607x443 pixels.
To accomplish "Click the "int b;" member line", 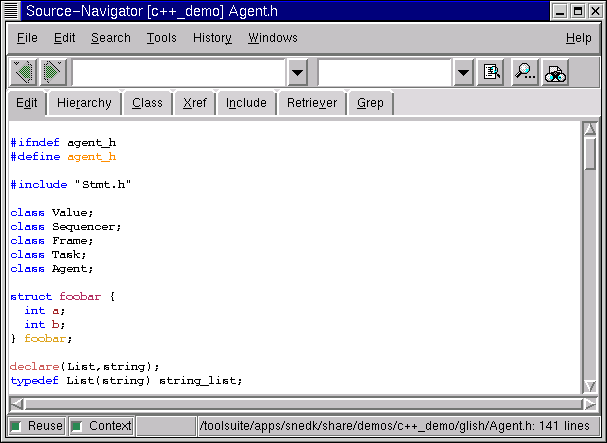I will [45, 325].
